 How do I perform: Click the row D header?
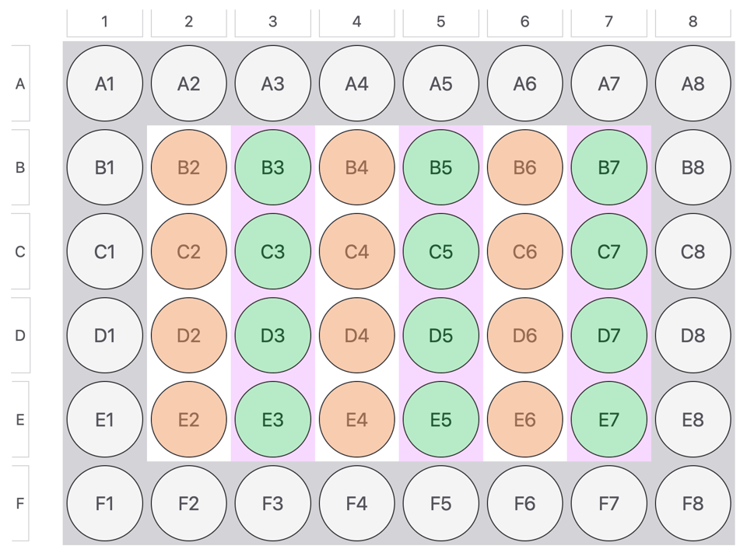coord(20,336)
